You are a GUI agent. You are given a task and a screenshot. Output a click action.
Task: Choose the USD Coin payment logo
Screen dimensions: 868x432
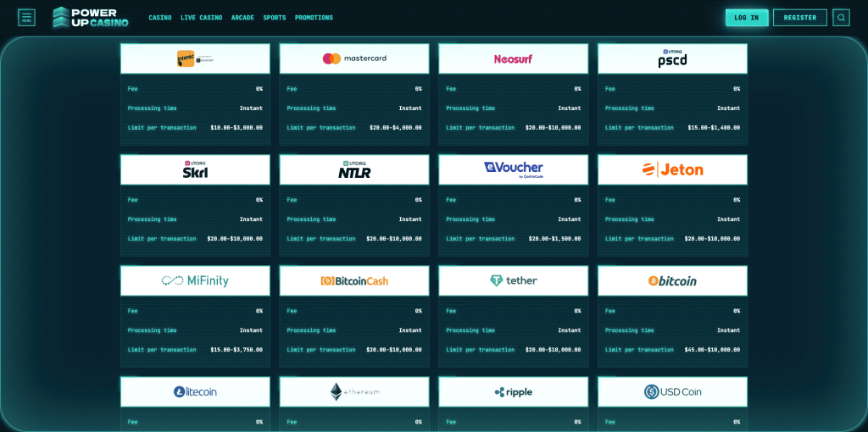(x=672, y=392)
